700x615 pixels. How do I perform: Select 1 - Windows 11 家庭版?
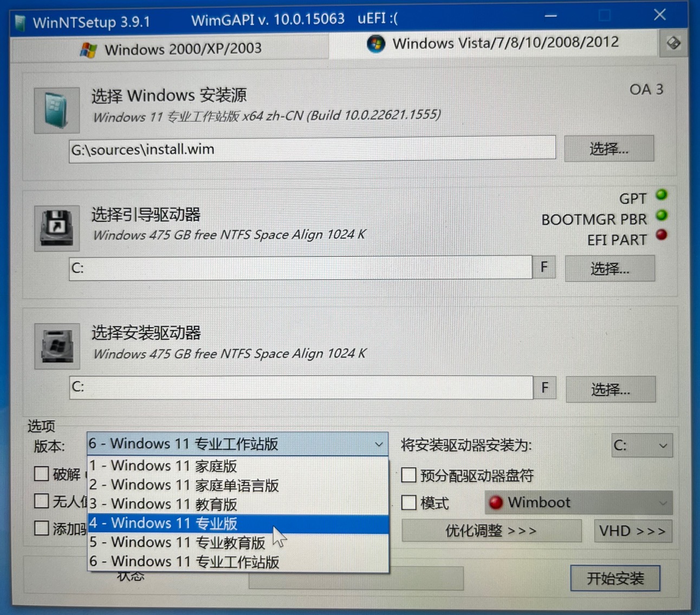point(238,466)
